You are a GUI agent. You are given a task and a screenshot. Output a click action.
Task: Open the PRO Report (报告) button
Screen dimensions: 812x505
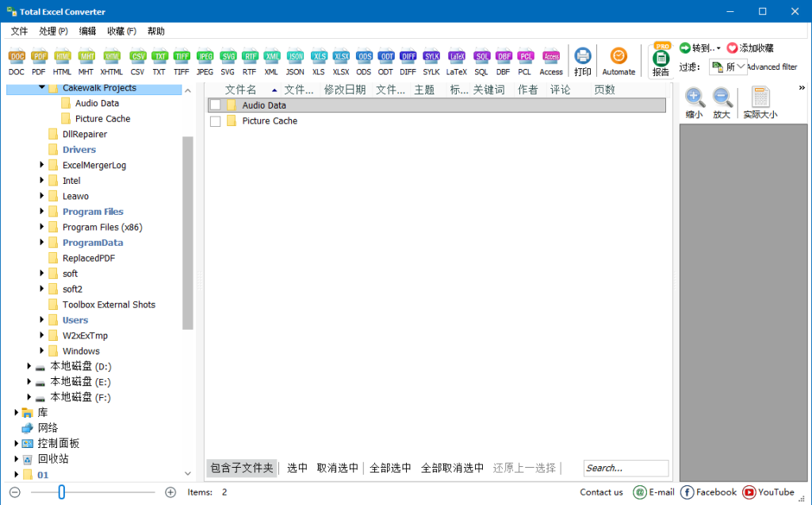coord(661,60)
